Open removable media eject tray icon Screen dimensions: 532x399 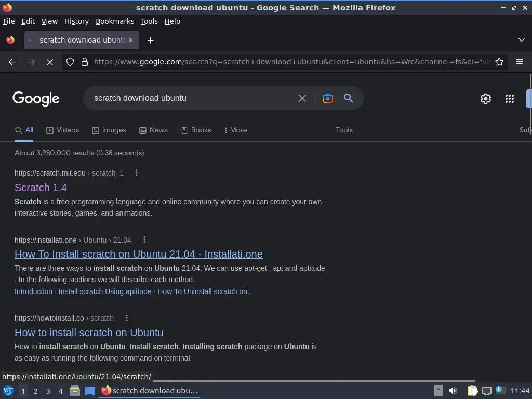[438, 391]
